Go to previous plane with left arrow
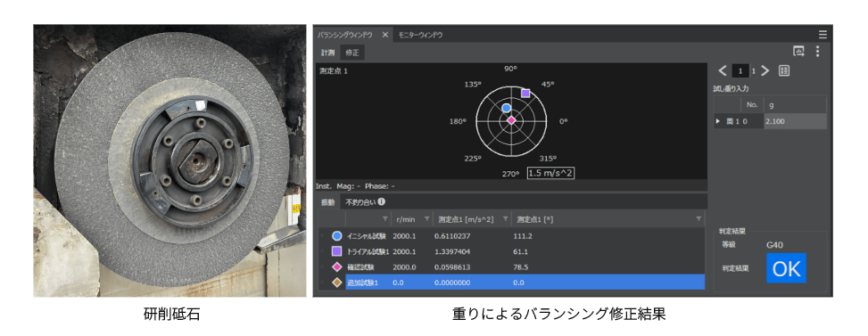868x336 pixels. click(x=723, y=70)
